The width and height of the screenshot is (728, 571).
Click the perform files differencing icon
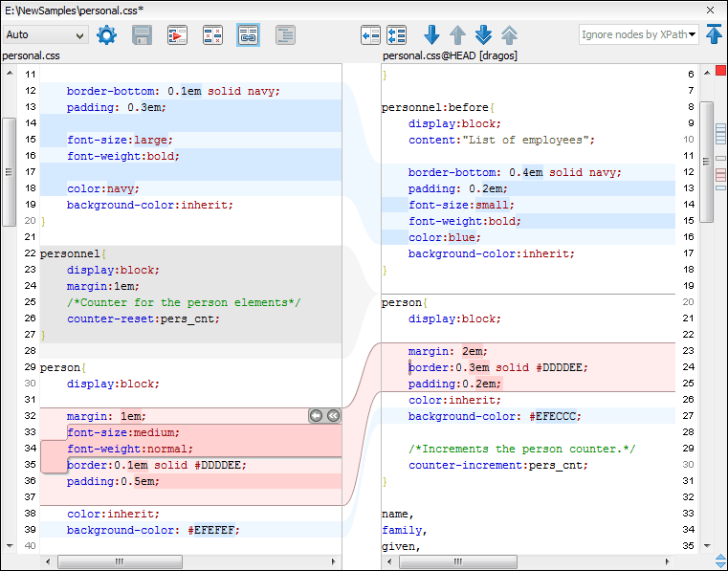pyautogui.click(x=177, y=35)
